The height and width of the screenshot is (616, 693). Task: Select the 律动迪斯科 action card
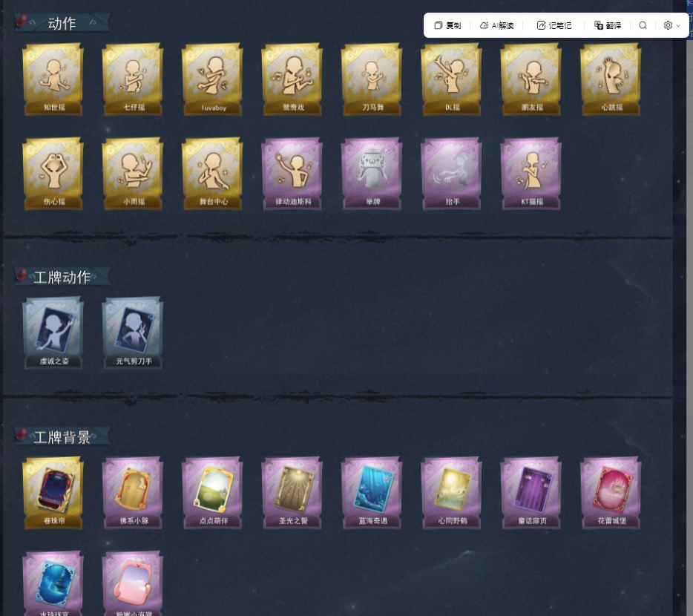pos(292,174)
